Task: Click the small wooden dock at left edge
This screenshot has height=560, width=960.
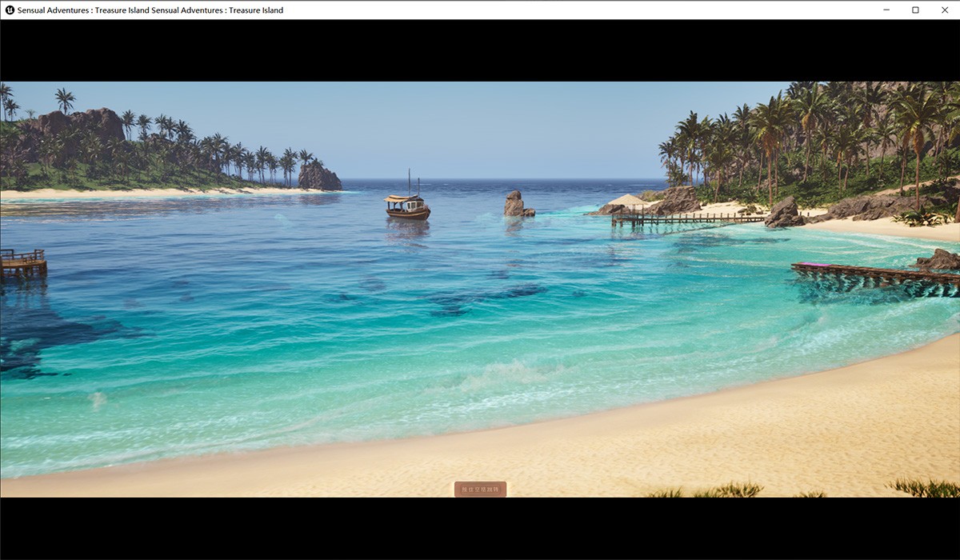Action: (x=22, y=262)
